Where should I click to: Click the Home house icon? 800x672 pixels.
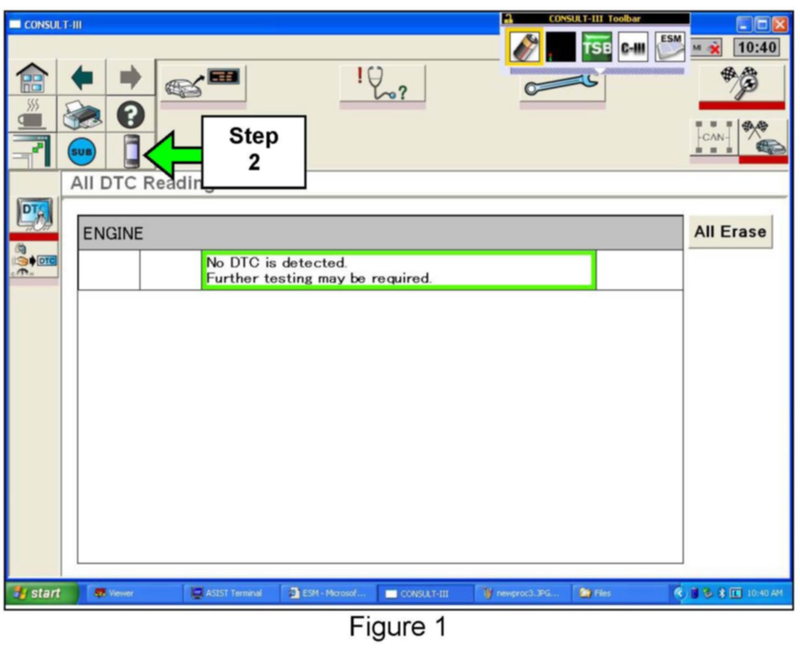click(x=32, y=78)
